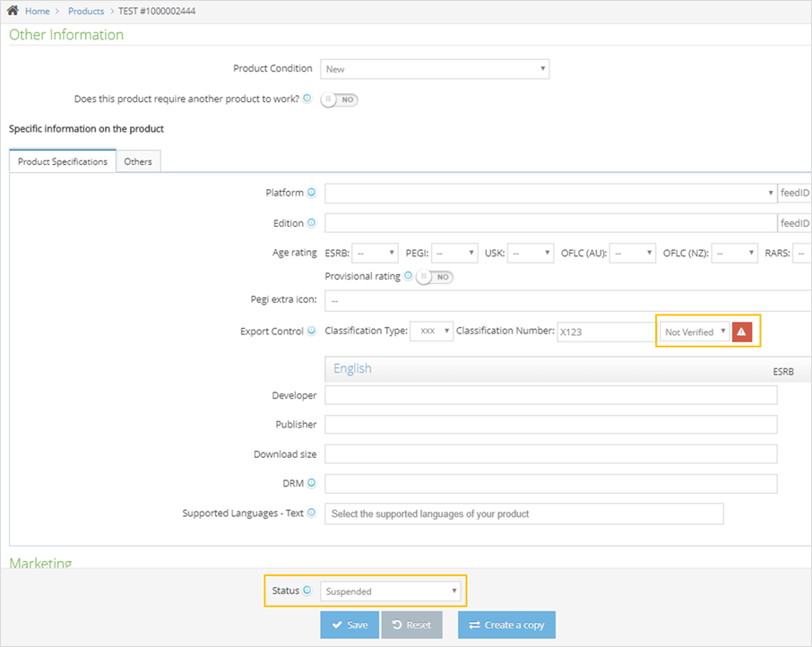The image size is (812, 647).
Task: Select the Product Specifications tab
Action: 63,162
